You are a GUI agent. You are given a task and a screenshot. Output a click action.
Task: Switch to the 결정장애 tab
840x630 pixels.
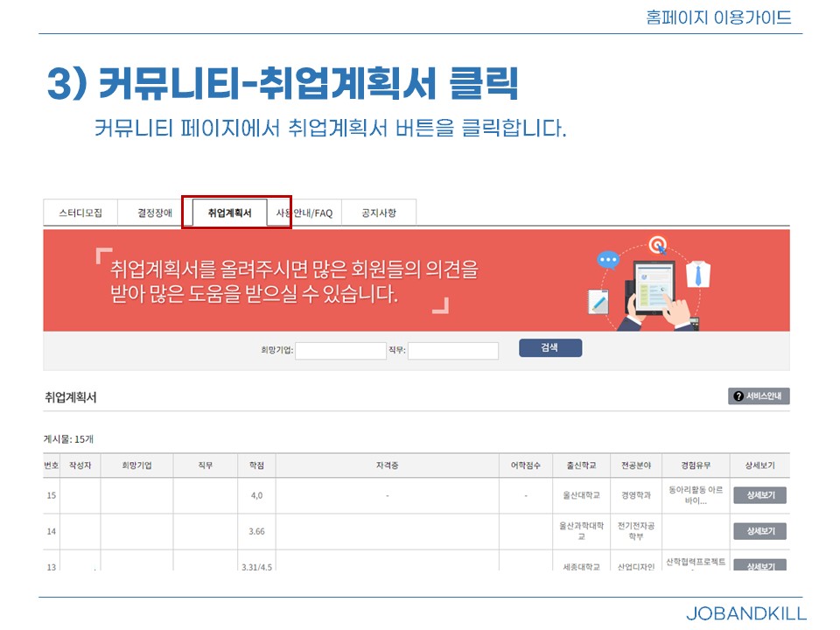tap(155, 213)
